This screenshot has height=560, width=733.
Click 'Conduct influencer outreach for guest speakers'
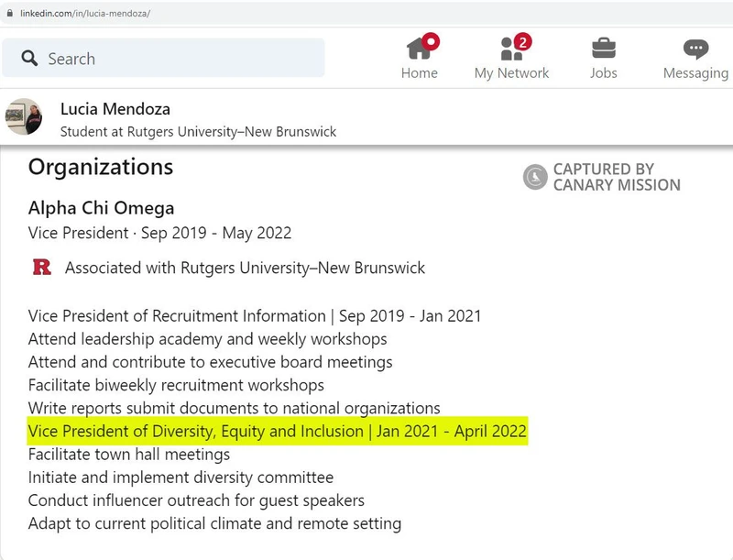(x=196, y=500)
